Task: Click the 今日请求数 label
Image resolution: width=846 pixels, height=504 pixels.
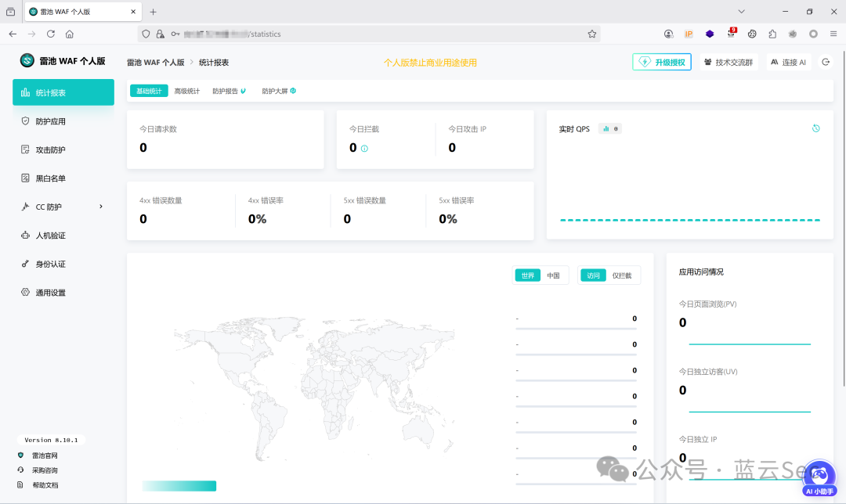Action: 158,129
